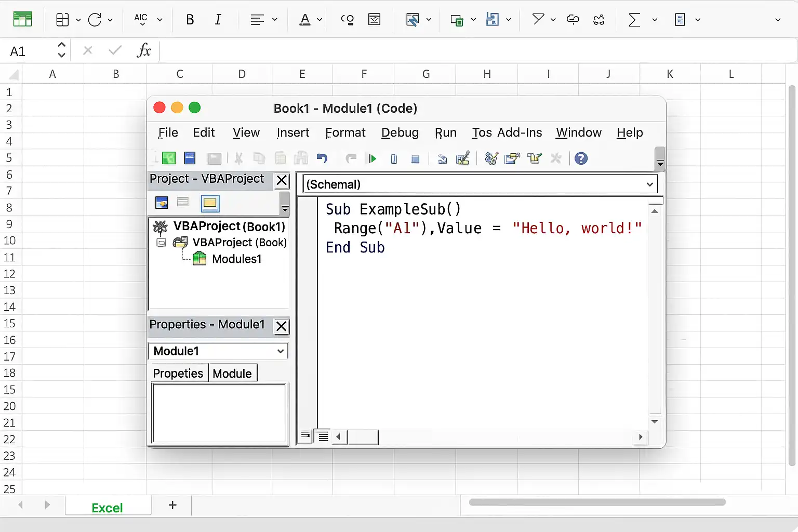The image size is (798, 532).
Task: Click the Bold B icon in the Excel toolbar
Action: (190, 20)
